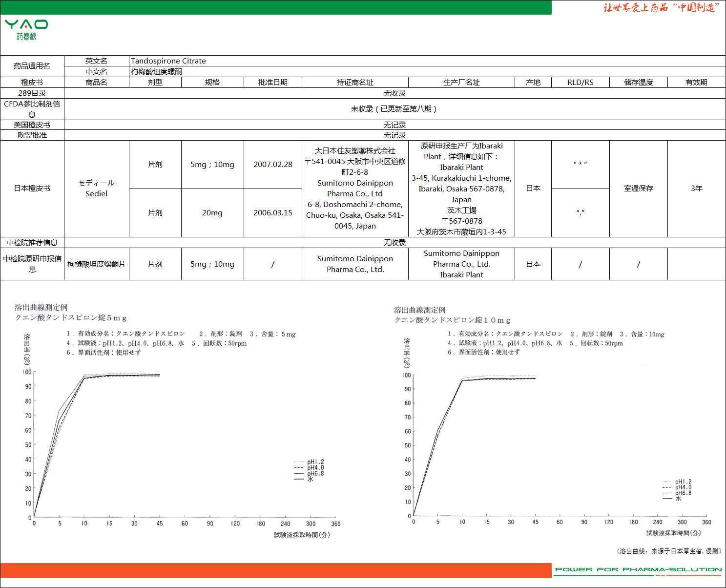Select the 橙皮书 column header
Viewport: 726px width, 588px height.
point(32,83)
